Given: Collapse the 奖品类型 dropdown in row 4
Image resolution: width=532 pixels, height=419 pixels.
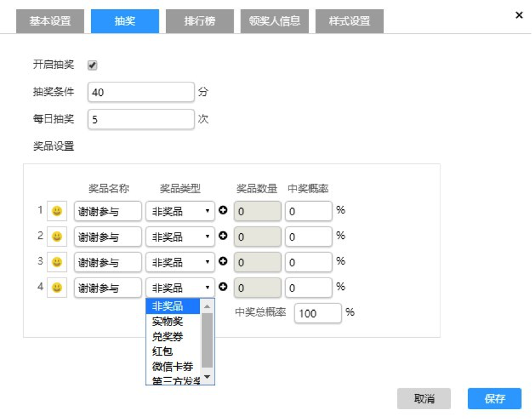Looking at the screenshot, I should click(180, 287).
